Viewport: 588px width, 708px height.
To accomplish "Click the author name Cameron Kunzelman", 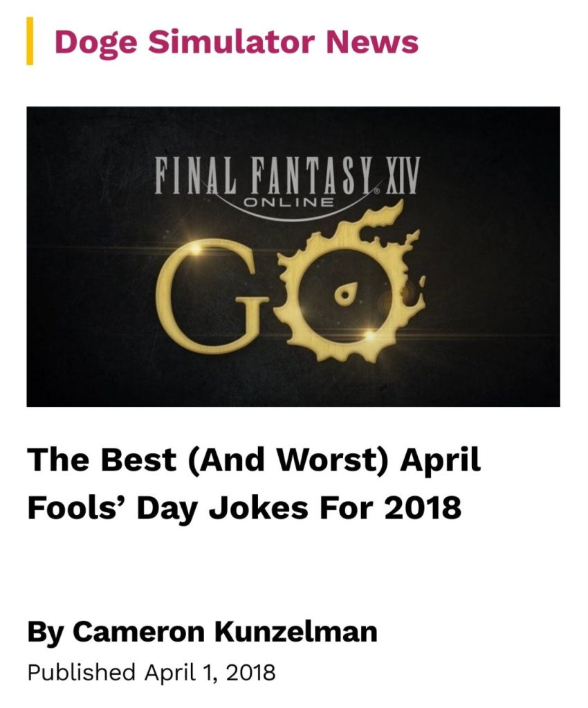I will pyautogui.click(x=225, y=631).
